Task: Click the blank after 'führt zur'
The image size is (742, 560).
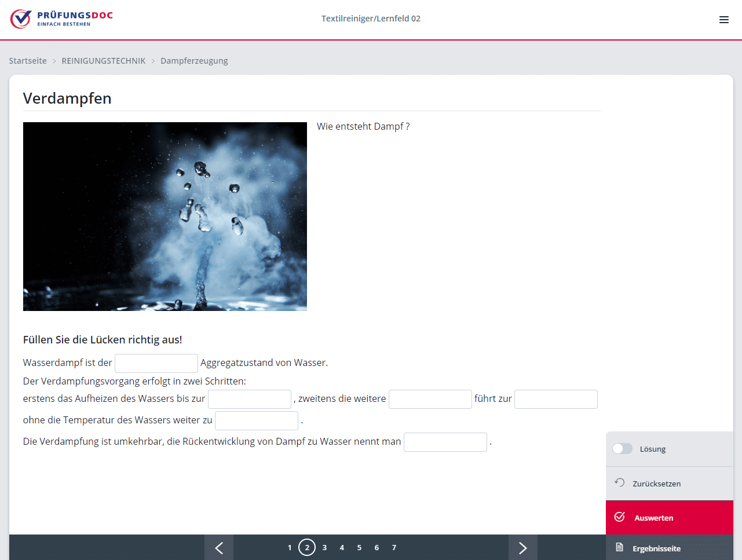Action: [x=555, y=399]
